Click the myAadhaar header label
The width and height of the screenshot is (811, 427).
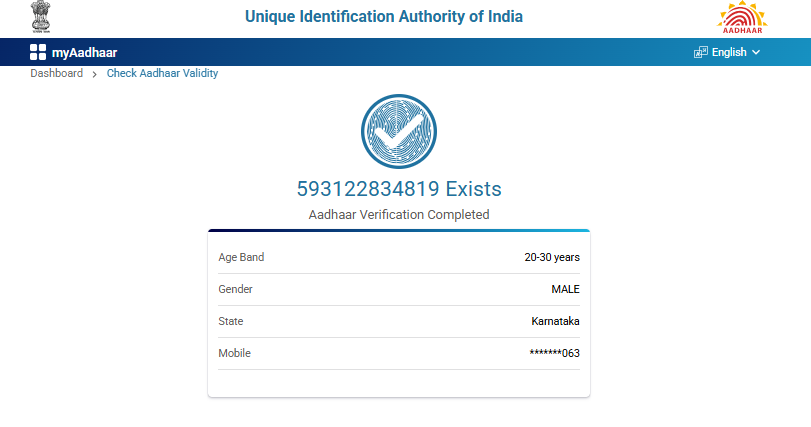[x=84, y=52]
